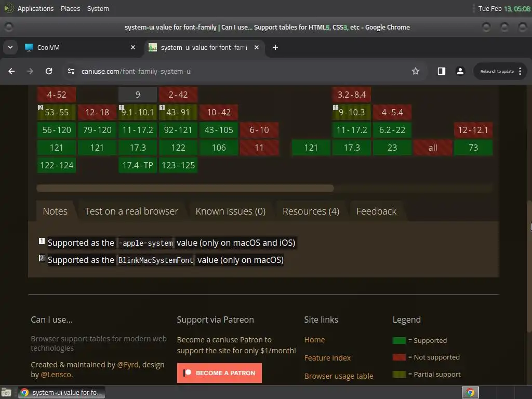The width and height of the screenshot is (532, 399).
Task: Open the Feature index link
Action: point(327,358)
